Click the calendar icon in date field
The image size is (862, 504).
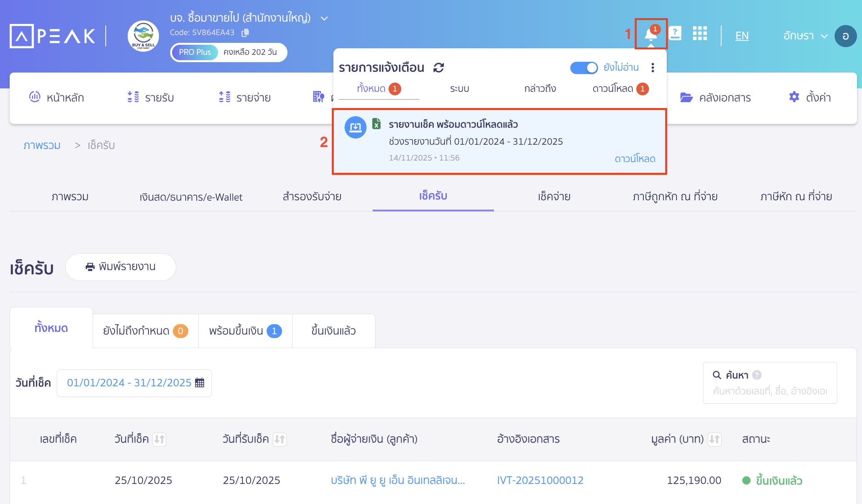tap(199, 383)
